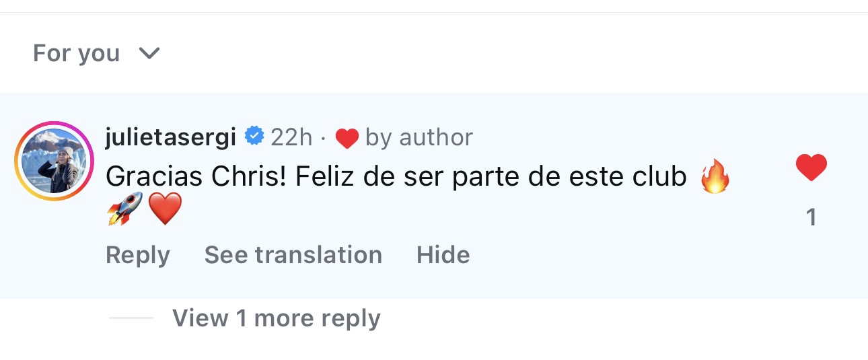The image size is (868, 360).
Task: Click "See translation" under the comment
Action: [293, 255]
